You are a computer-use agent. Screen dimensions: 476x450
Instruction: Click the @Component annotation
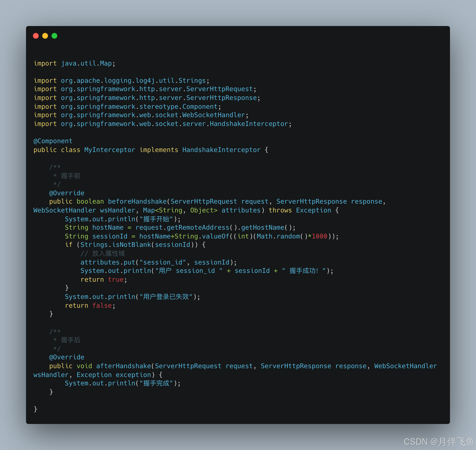pyautogui.click(x=53, y=141)
